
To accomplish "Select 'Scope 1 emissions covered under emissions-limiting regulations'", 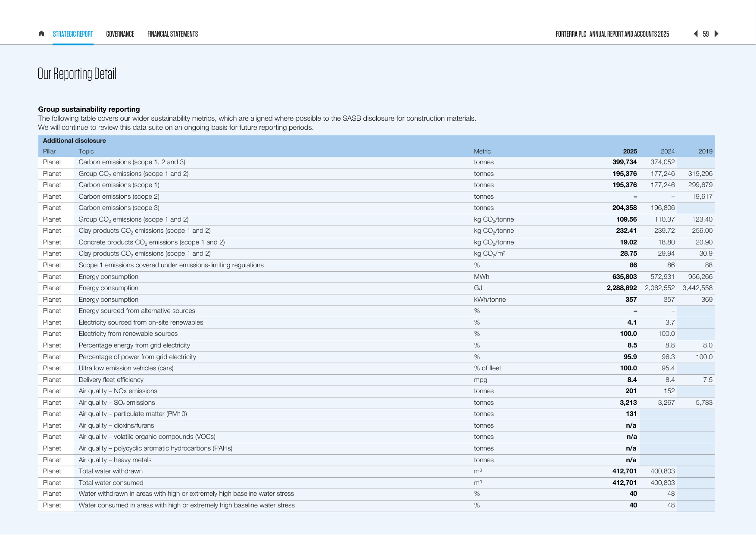I will click(171, 265).
